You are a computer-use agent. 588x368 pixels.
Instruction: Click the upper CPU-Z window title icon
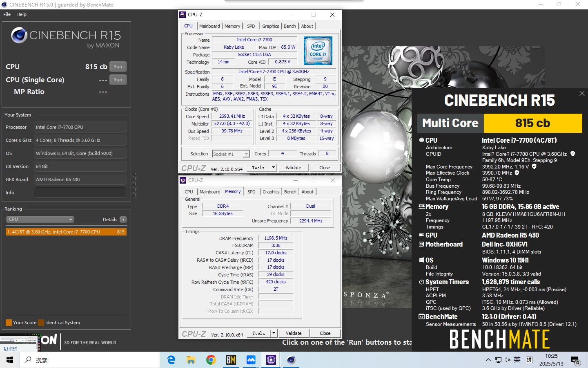click(183, 15)
